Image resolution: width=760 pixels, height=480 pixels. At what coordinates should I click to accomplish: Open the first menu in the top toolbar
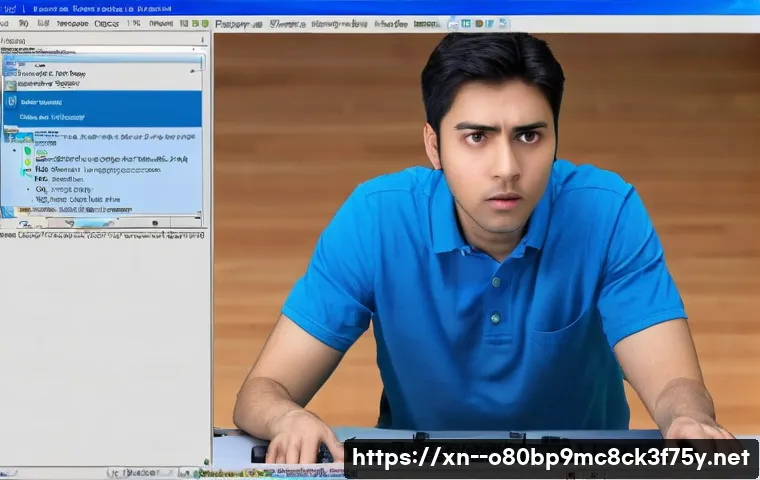pos(10,22)
